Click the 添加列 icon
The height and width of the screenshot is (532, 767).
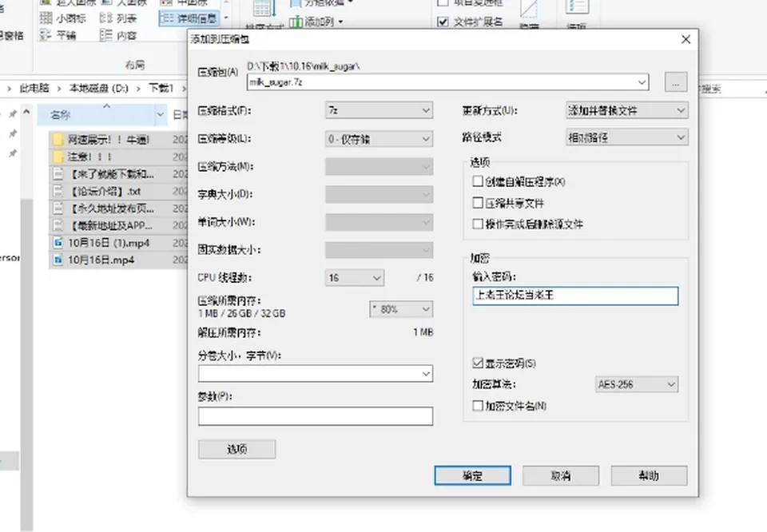coord(296,22)
